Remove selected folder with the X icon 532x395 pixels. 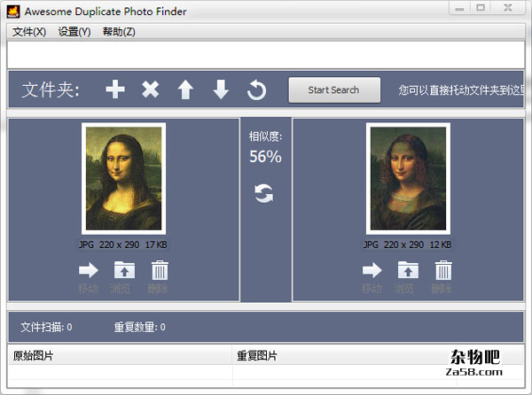[x=151, y=89]
